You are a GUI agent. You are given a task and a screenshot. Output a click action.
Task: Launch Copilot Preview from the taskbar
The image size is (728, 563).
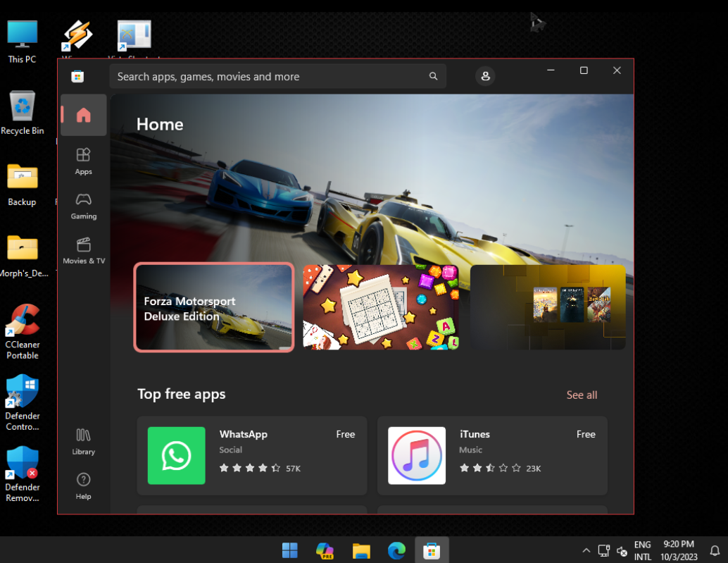tap(325, 551)
